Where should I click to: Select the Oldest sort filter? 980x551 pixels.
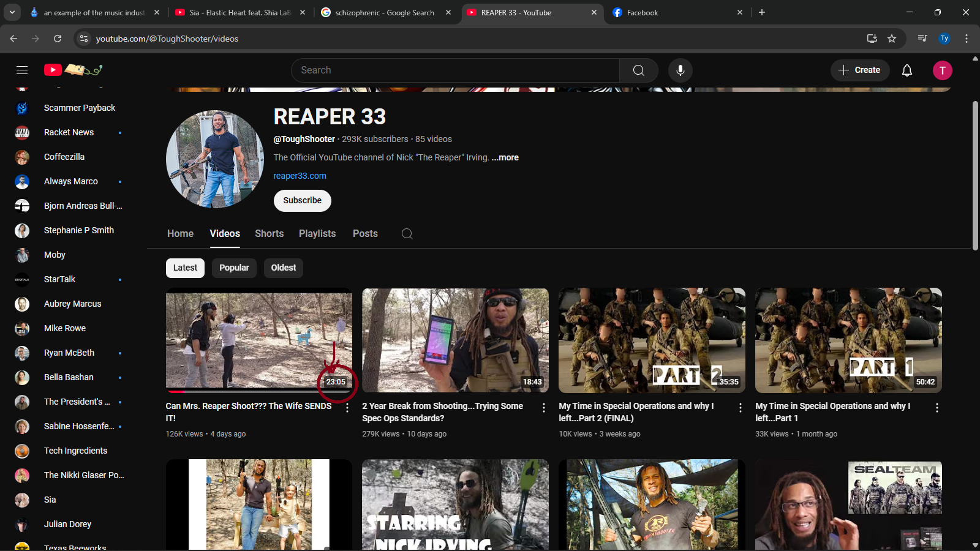pos(284,268)
